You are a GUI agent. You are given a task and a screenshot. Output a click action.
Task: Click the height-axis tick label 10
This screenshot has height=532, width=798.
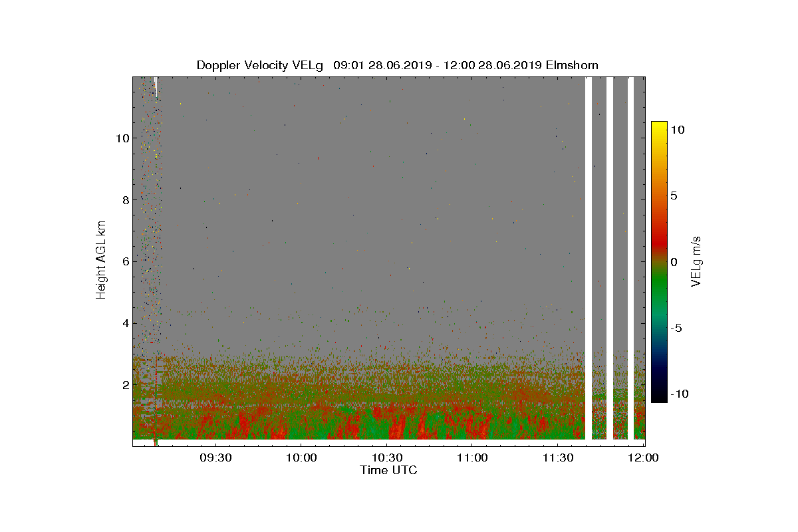click(x=121, y=138)
